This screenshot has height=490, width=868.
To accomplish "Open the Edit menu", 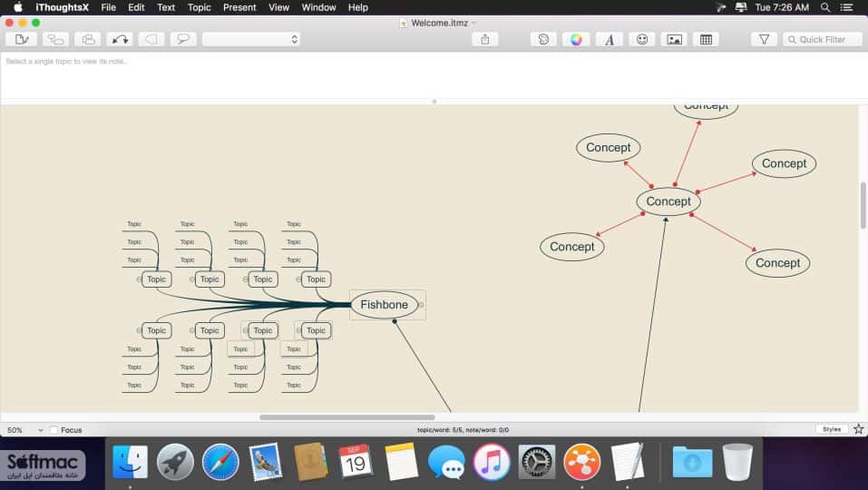I will (x=136, y=7).
